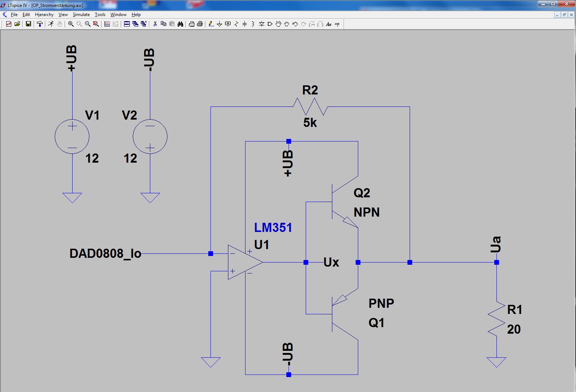Click the Redo arrow icon
The width and height of the screenshot is (576, 392).
[x=304, y=24]
